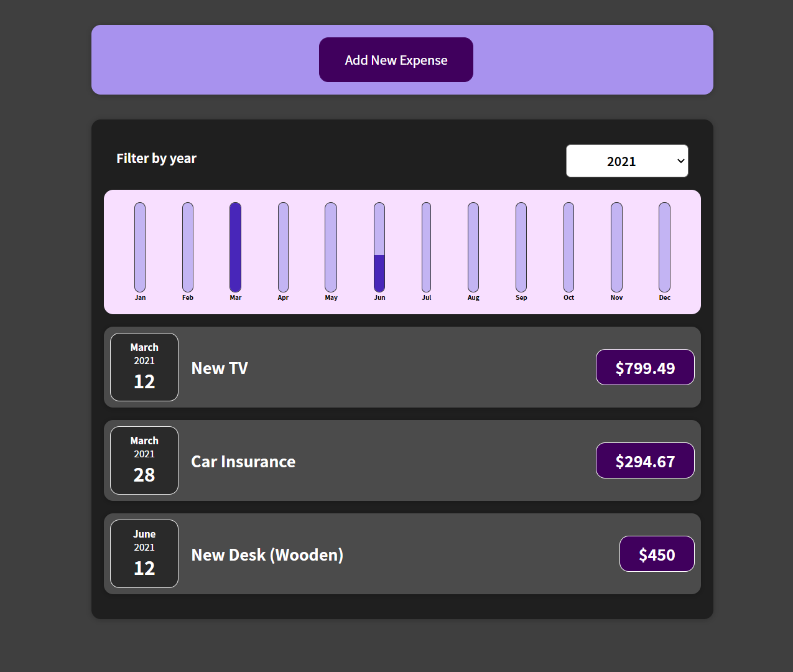Viewport: 793px width, 672px height.
Task: Click the $450 price badge
Action: [657, 554]
